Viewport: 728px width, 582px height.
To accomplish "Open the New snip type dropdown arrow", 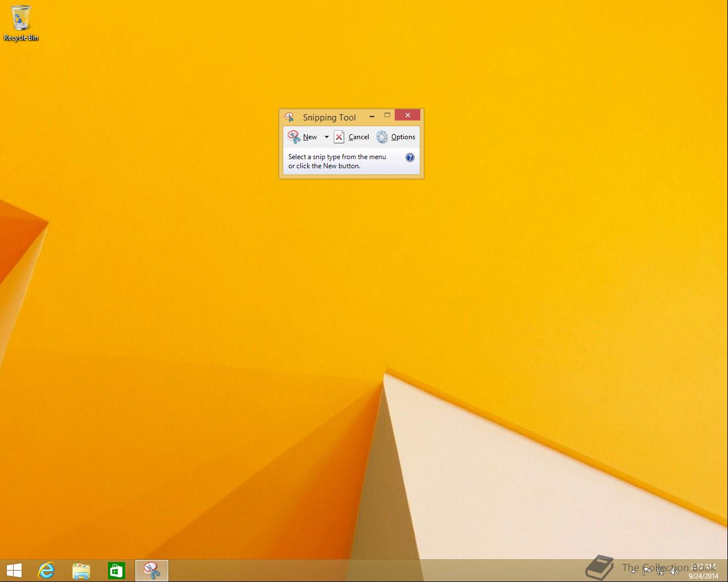I will coord(326,137).
